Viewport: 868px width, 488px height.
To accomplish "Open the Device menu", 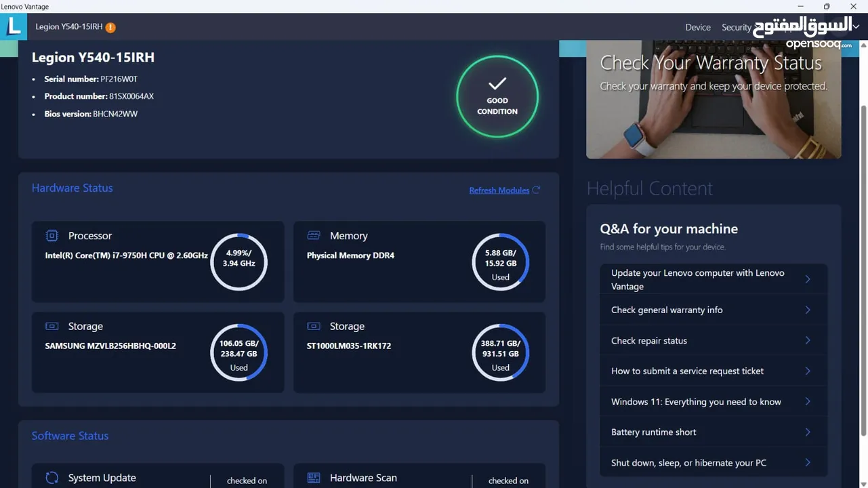I will pos(698,27).
